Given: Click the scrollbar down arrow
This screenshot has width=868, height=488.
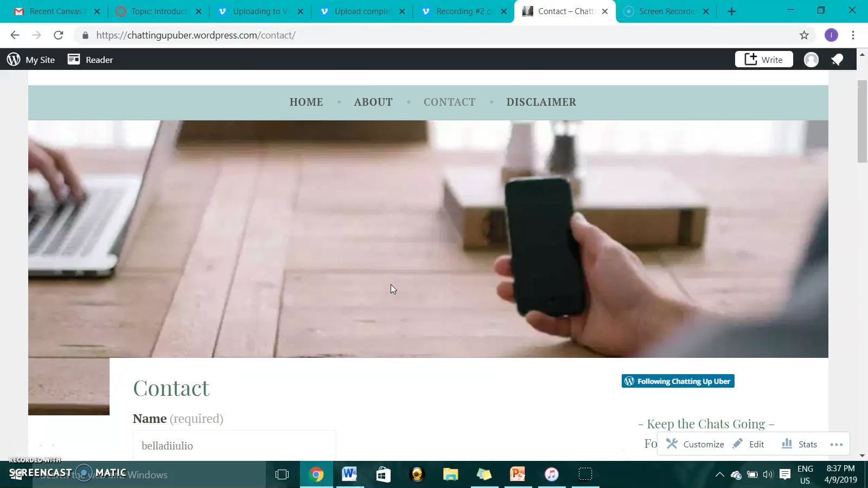Looking at the screenshot, I should (862, 455).
